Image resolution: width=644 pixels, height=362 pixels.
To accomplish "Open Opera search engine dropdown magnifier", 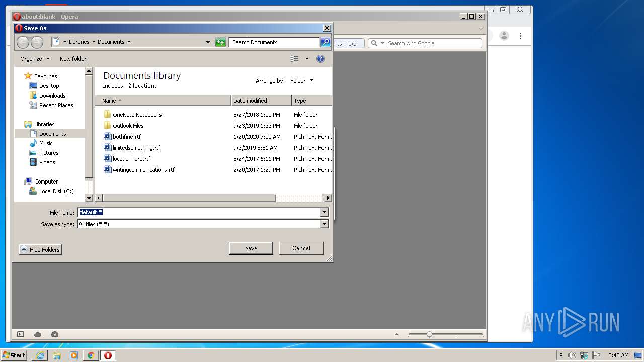I will 377,43.
